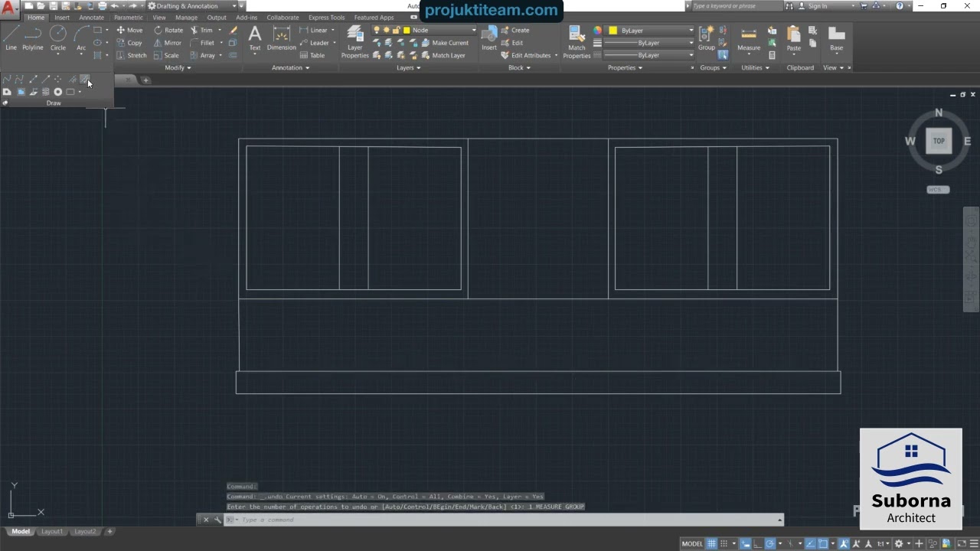Select the Donut tool in Draw panel
980x551 pixels.
[57, 92]
